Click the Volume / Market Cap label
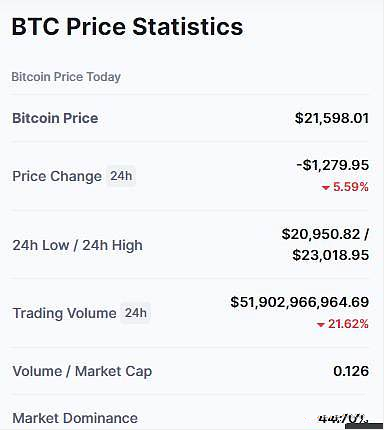The image size is (385, 431). click(x=82, y=371)
